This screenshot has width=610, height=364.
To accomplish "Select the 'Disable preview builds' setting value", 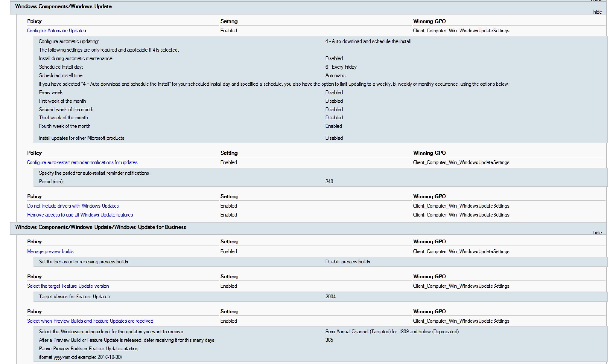I will click(347, 262).
